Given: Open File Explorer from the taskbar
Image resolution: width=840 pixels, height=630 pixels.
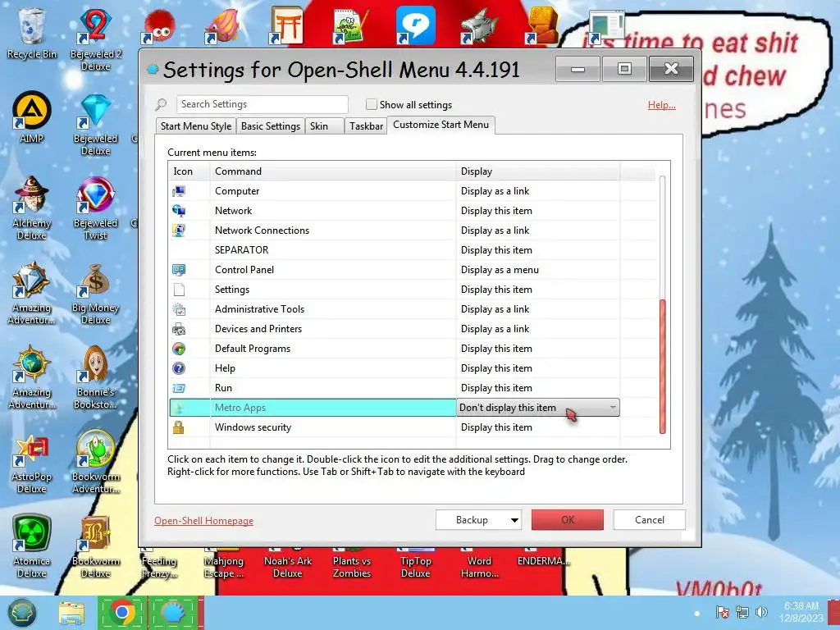Looking at the screenshot, I should 71,613.
